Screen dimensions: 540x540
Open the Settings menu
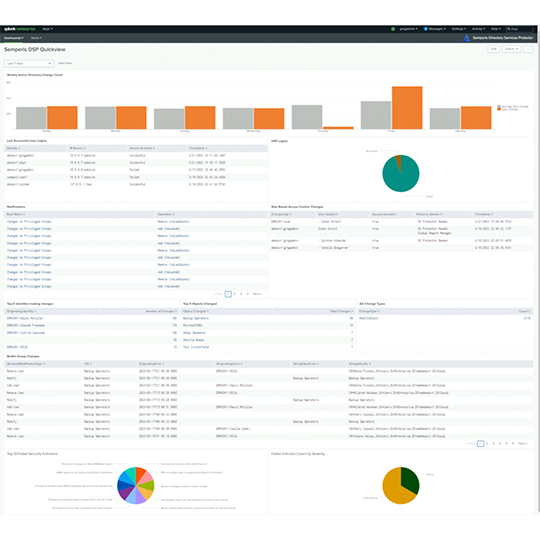coord(459,29)
